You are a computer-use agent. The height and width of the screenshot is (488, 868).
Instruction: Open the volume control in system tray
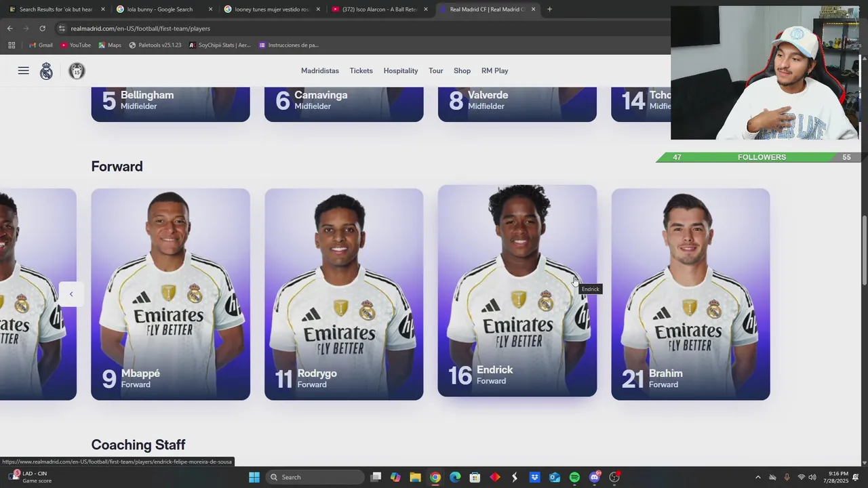point(812,477)
